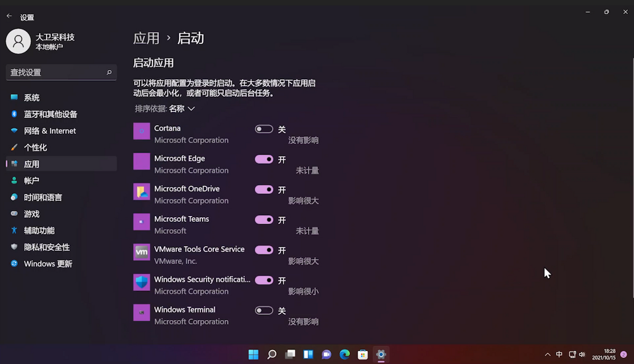Image resolution: width=634 pixels, height=364 pixels.
Task: Open the notification count badge
Action: pos(623,354)
